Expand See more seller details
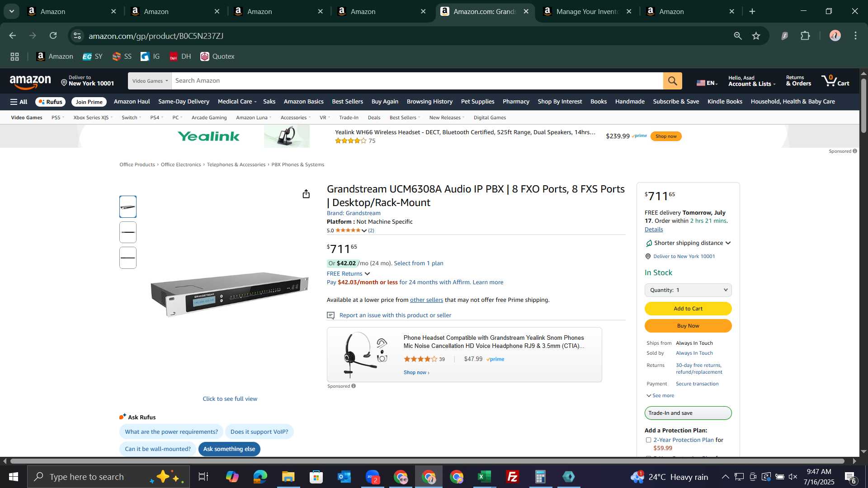 [x=660, y=395]
